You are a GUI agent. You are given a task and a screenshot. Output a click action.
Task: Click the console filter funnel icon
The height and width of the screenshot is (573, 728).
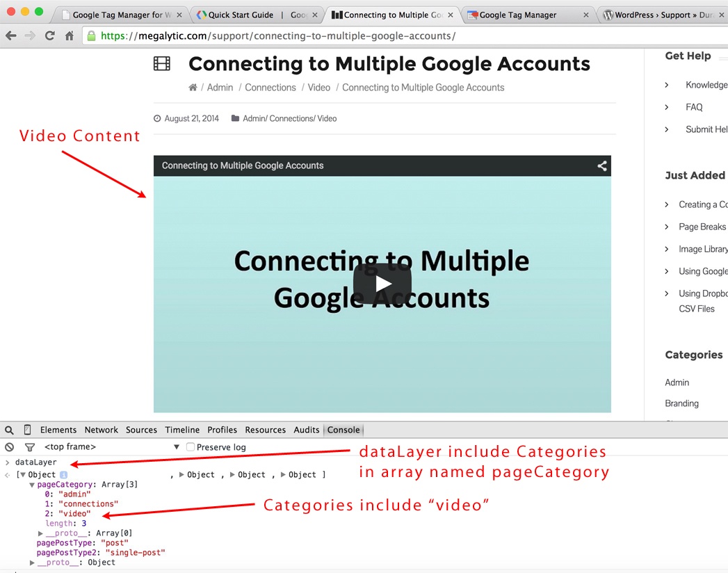coord(29,447)
